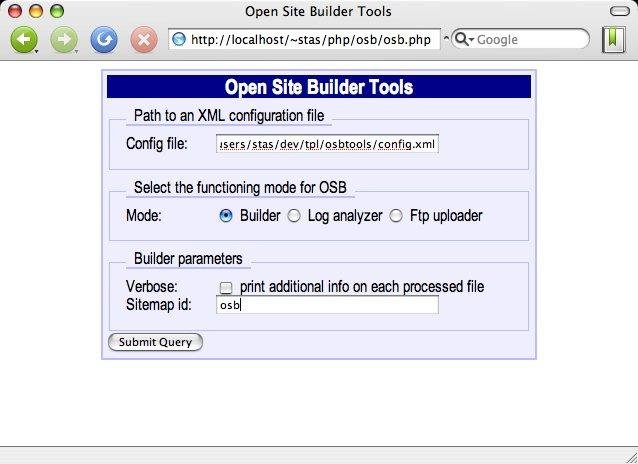Click the Submit Query button
Image resolution: width=638 pixels, height=464 pixels.
(x=155, y=342)
